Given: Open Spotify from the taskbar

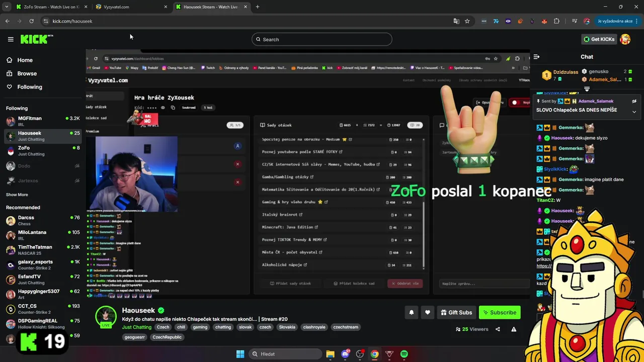Looking at the screenshot, I should pos(404,354).
